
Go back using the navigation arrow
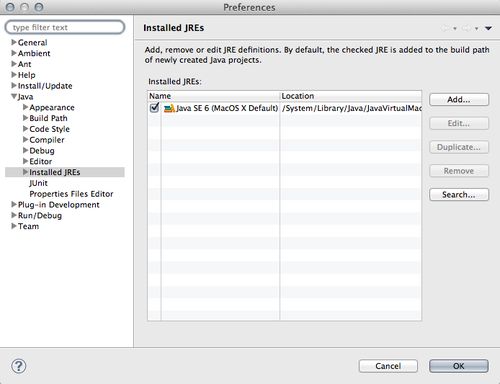click(x=445, y=28)
